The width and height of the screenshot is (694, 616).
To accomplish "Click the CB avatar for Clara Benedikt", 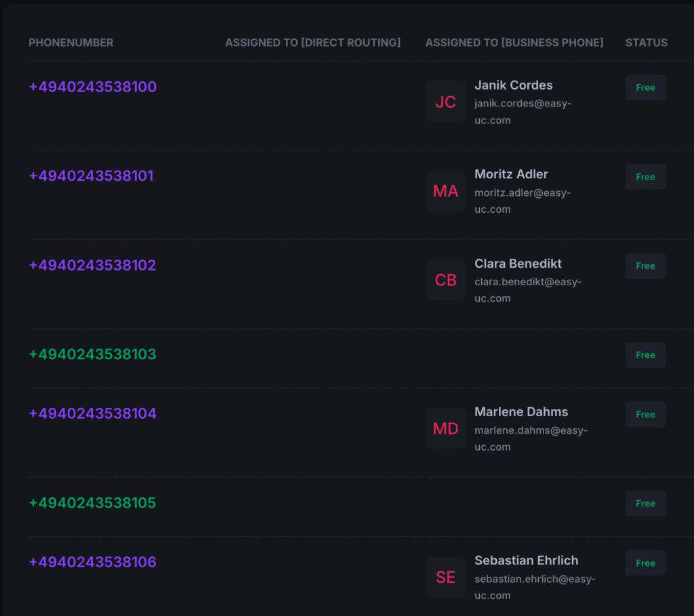I will [x=445, y=280].
